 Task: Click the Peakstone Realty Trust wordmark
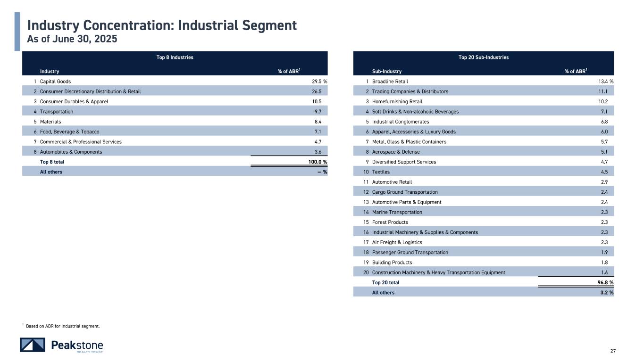pos(77,346)
